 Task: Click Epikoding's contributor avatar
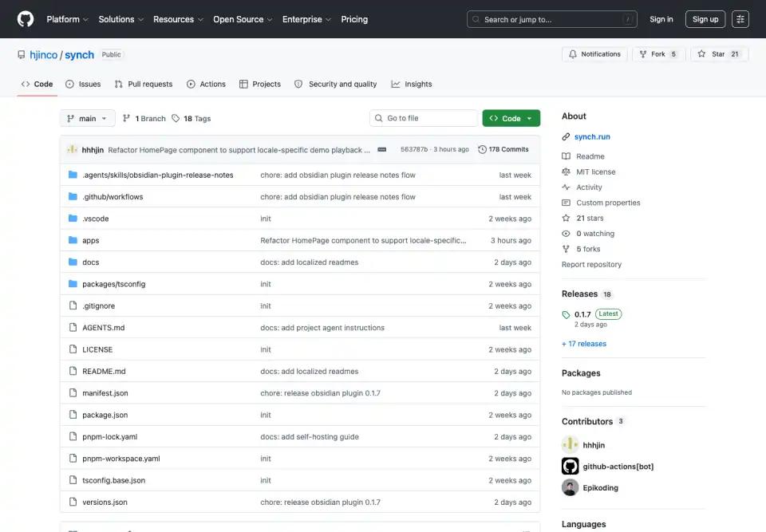[x=570, y=487]
